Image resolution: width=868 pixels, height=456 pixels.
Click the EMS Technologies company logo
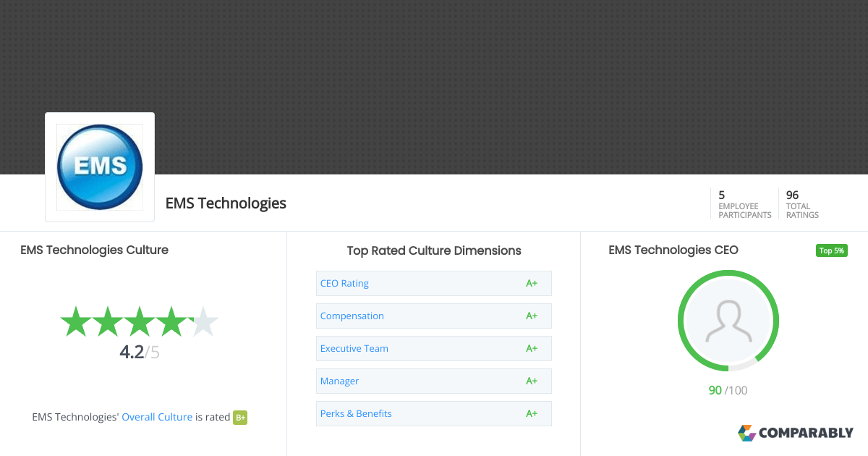(x=99, y=166)
